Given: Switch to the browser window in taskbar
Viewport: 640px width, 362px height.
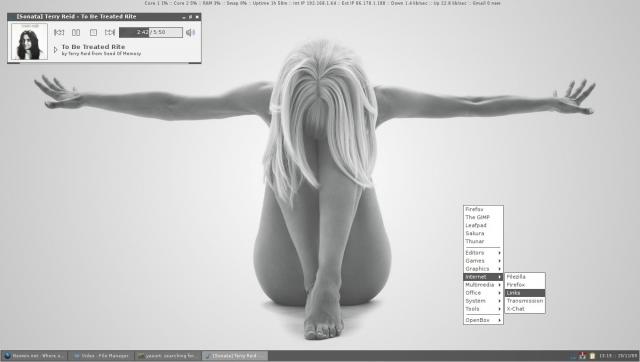Looking at the screenshot, I should [33, 356].
